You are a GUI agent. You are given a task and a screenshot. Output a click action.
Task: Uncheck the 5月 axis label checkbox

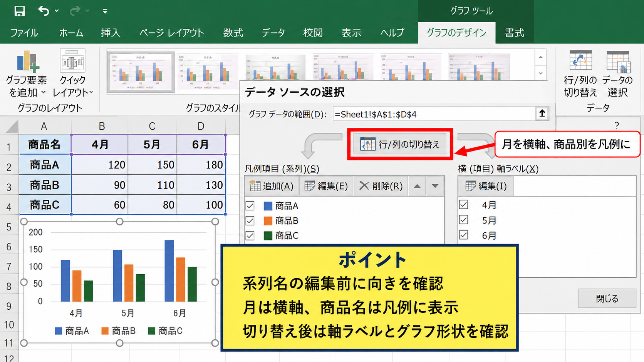point(464,220)
